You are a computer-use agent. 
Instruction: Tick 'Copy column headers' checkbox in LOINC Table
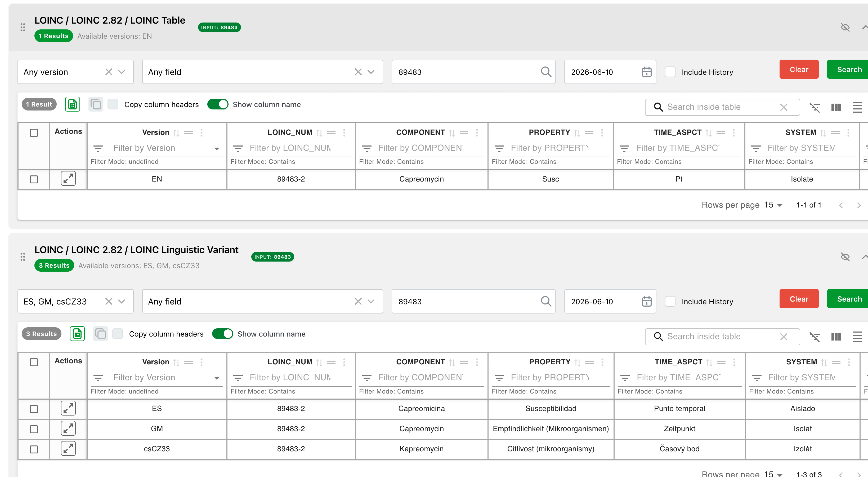point(113,104)
